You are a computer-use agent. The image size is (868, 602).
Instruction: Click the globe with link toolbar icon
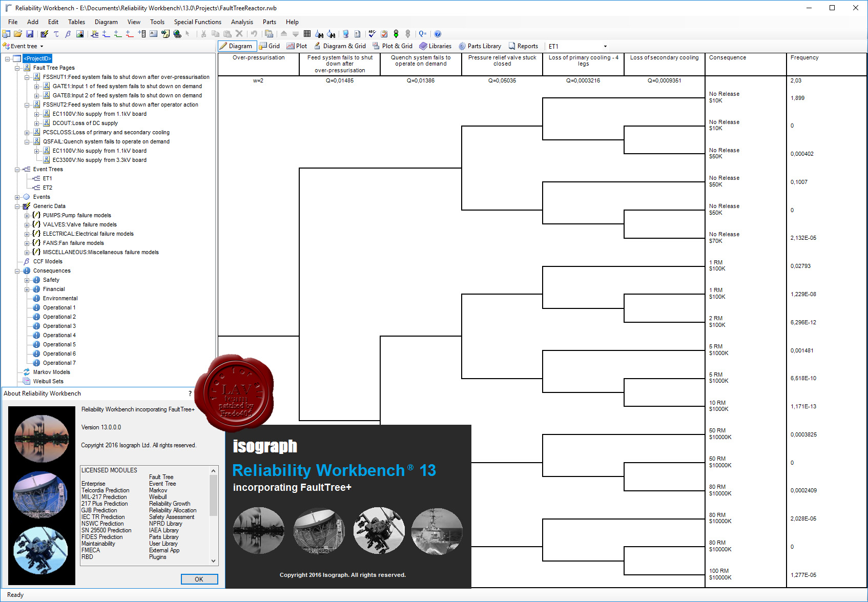(177, 34)
